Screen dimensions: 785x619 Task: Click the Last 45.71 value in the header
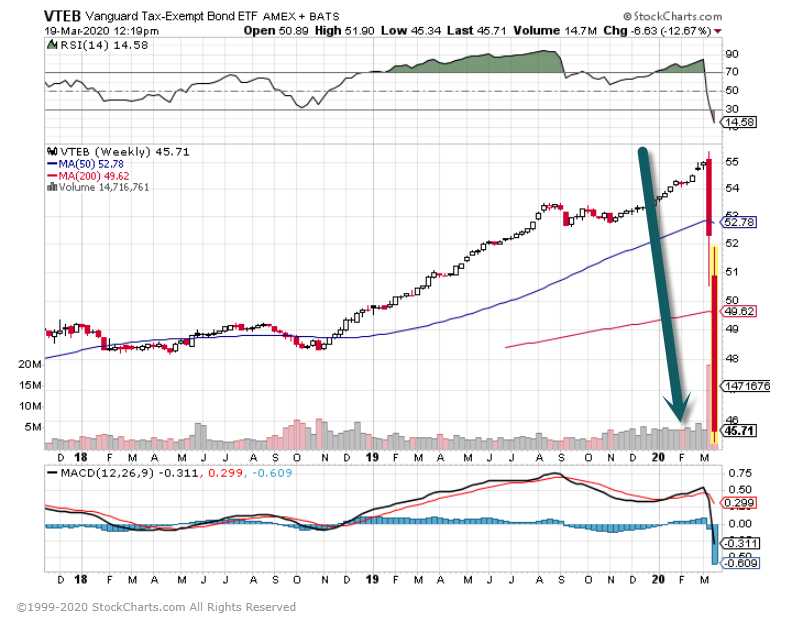coord(477,31)
